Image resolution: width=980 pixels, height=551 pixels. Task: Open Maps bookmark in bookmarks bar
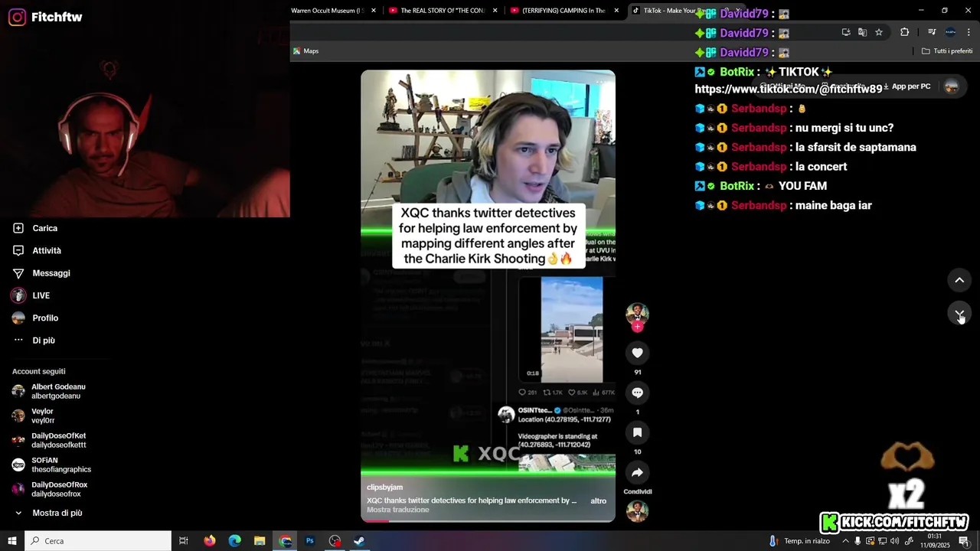[305, 51]
